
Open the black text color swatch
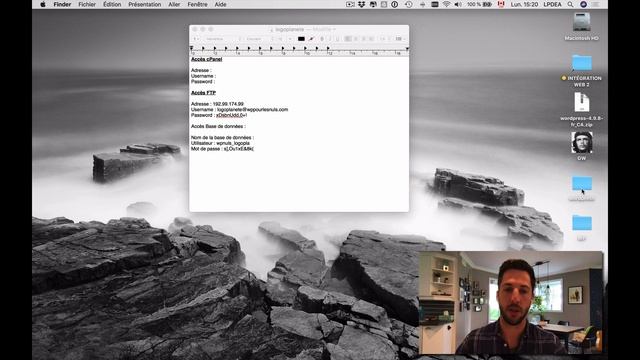(x=301, y=39)
